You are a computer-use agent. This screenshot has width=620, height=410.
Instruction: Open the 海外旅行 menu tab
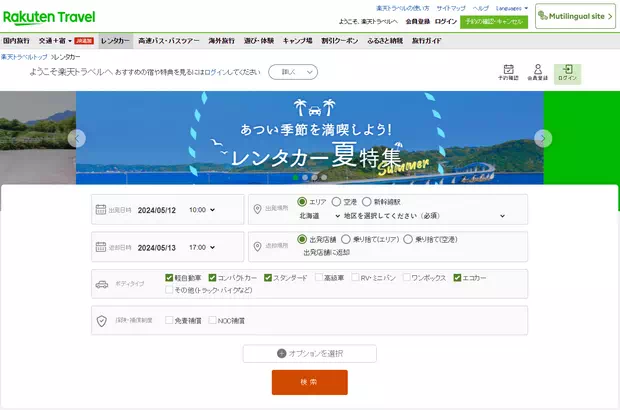click(x=221, y=41)
